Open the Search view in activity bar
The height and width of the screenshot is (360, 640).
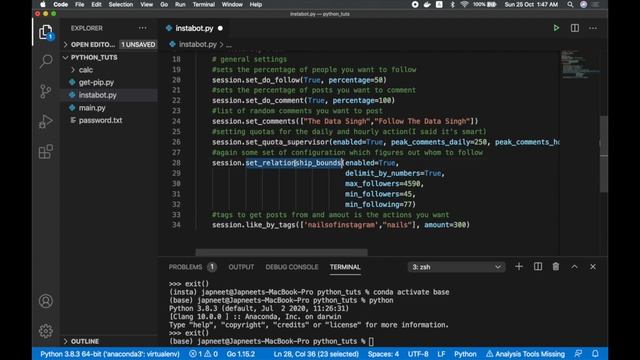click(46, 61)
